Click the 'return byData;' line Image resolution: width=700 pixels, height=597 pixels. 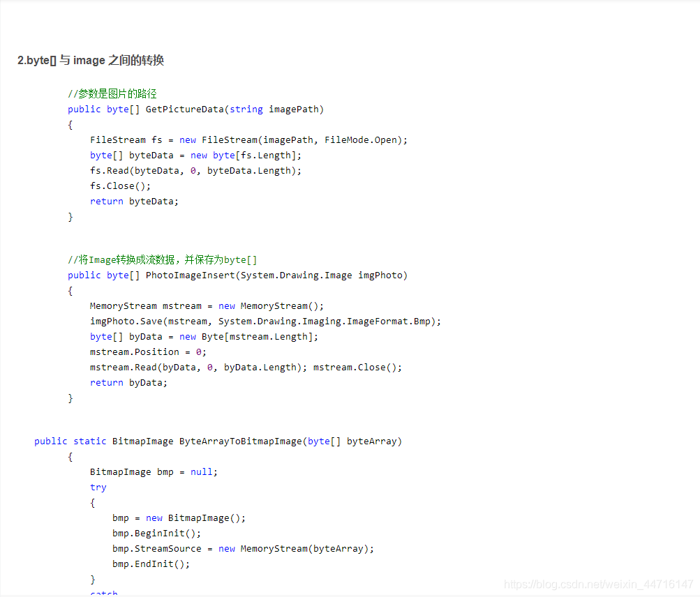click(x=128, y=383)
